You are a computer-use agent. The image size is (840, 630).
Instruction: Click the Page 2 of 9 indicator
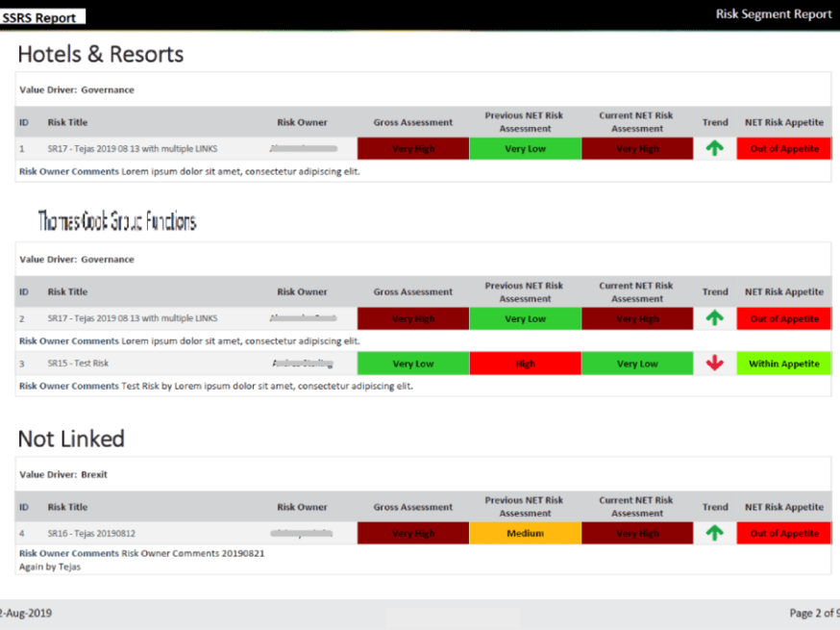pos(812,613)
